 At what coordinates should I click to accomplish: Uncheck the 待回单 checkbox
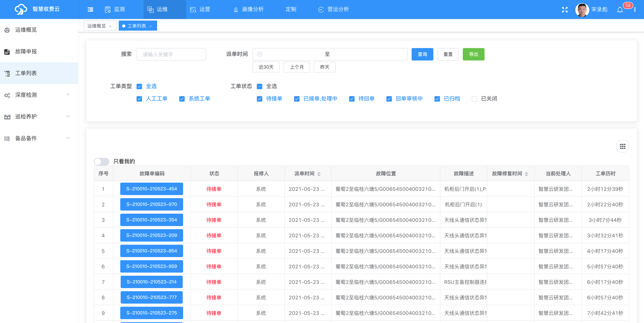click(352, 99)
